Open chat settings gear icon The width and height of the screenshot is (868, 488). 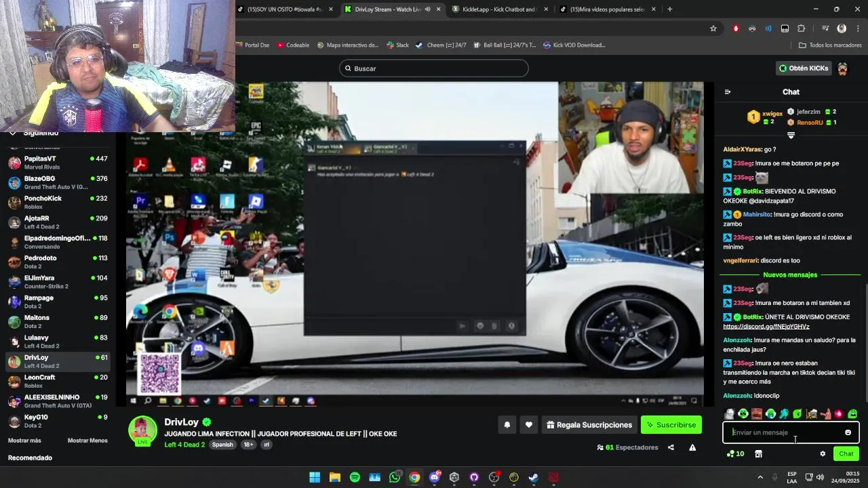823,454
